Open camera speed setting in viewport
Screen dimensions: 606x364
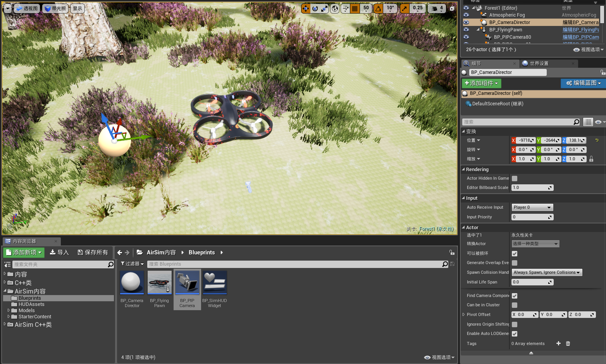[x=437, y=8]
